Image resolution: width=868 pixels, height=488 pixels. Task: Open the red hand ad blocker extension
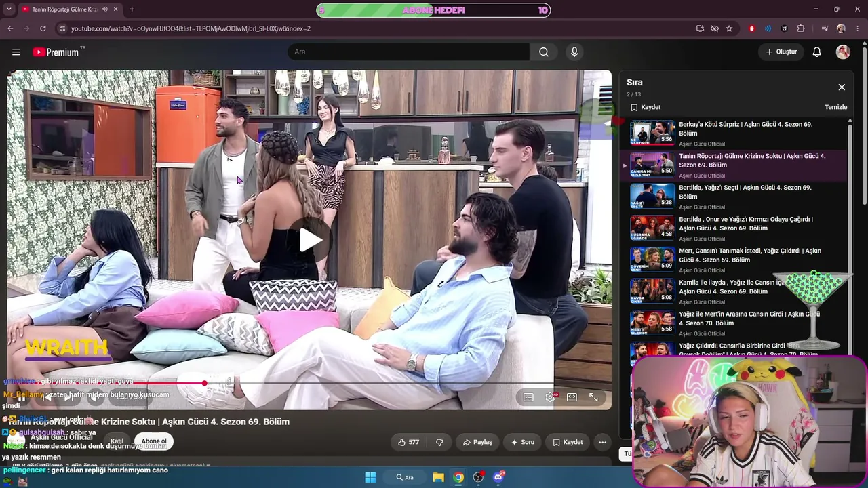[x=752, y=28]
